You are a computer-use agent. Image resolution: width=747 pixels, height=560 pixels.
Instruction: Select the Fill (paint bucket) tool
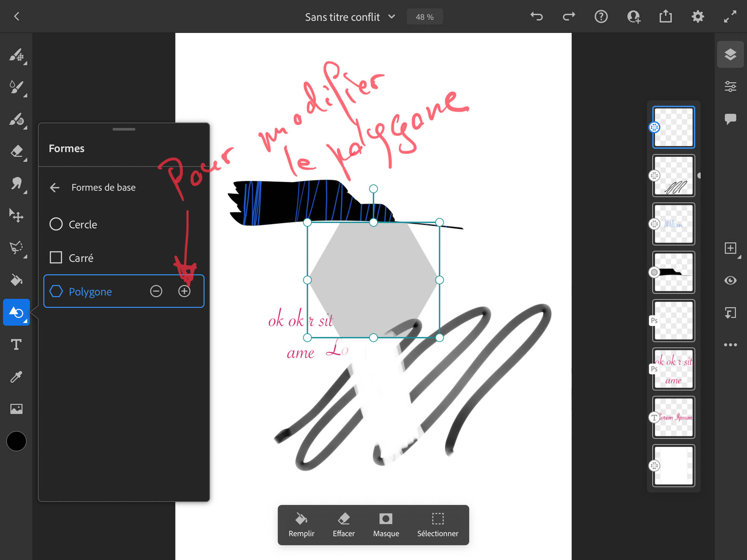(x=16, y=280)
